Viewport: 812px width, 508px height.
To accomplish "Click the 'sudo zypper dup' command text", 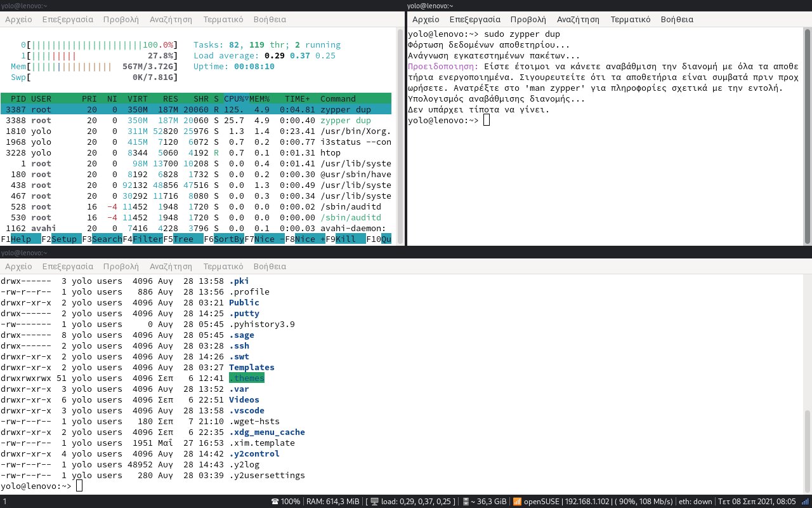I will [x=521, y=34].
